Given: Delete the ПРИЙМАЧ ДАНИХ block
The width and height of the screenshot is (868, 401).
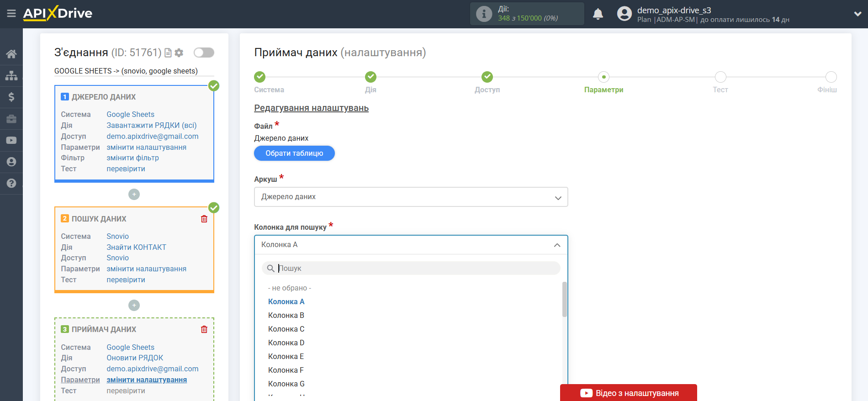Looking at the screenshot, I should 204,329.
